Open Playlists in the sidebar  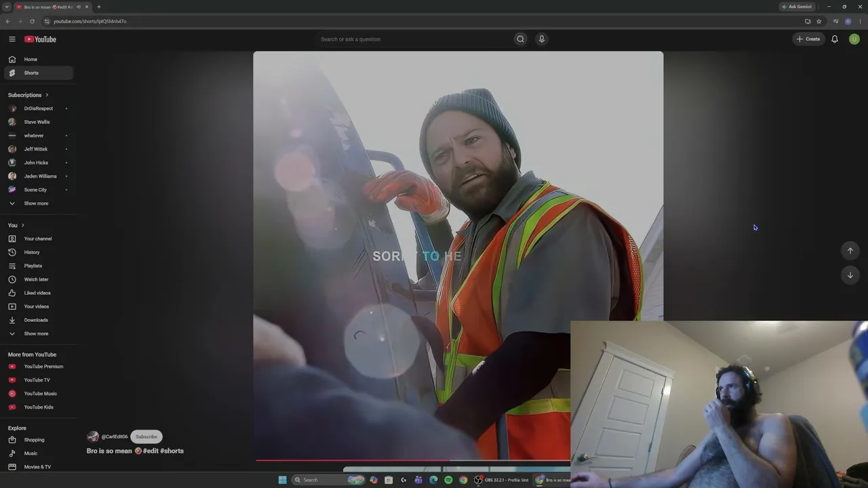(38, 266)
